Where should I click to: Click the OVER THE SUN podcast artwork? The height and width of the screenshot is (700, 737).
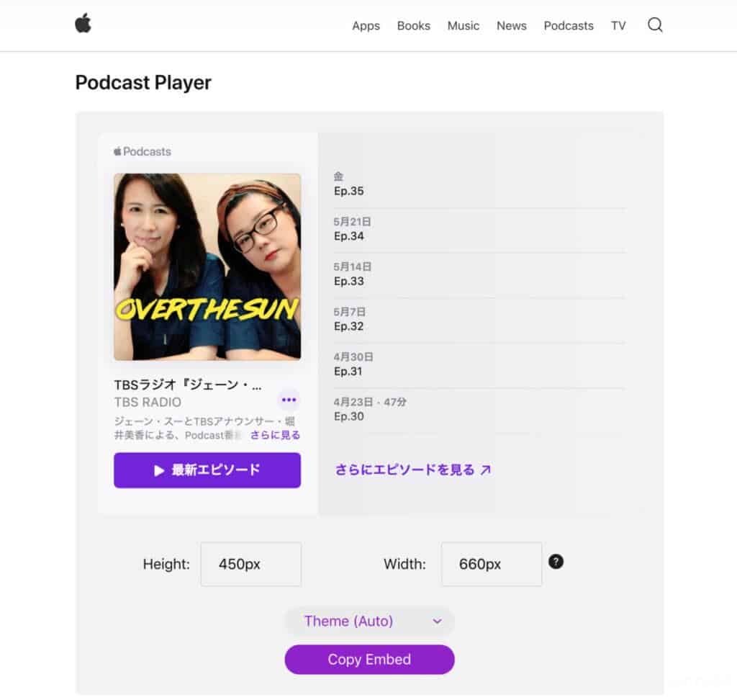(207, 266)
